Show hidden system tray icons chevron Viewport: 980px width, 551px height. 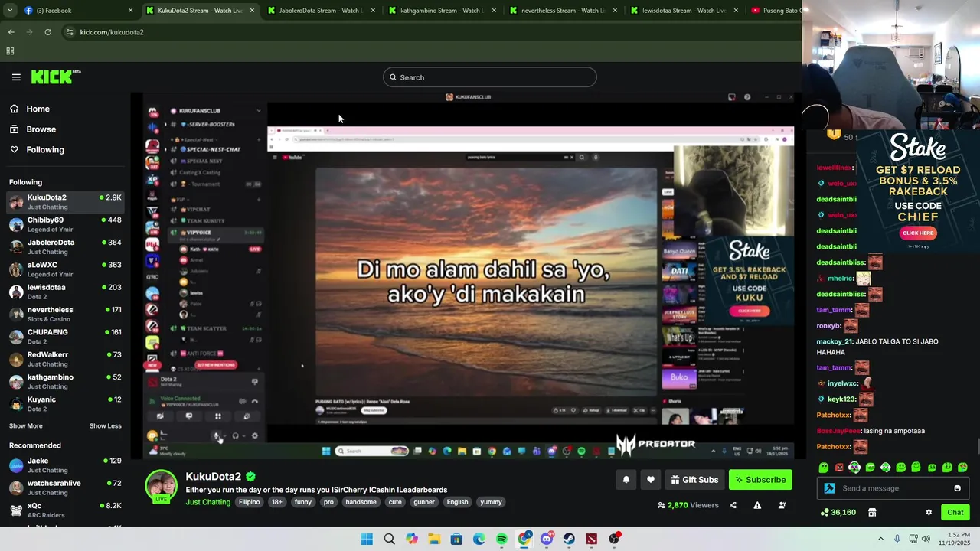[x=880, y=539]
